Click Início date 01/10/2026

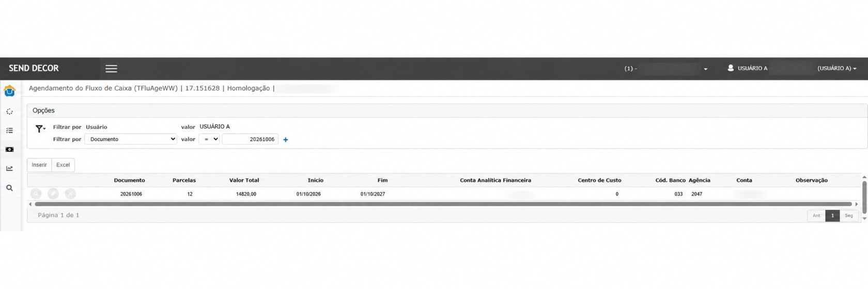(308, 194)
